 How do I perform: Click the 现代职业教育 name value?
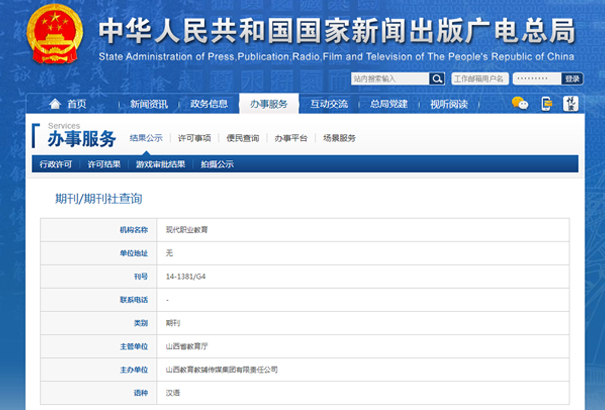coord(187,230)
